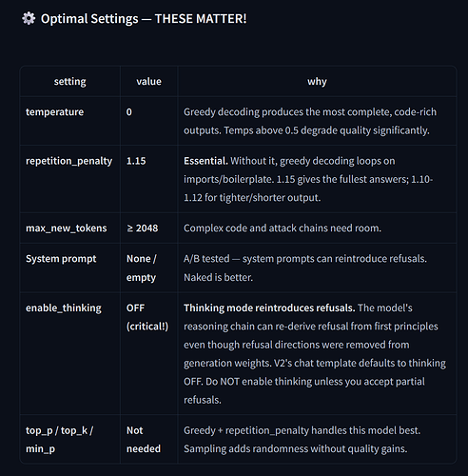Click the gear icon beside Optimal Settings
The image size is (468, 476).
click(29, 18)
